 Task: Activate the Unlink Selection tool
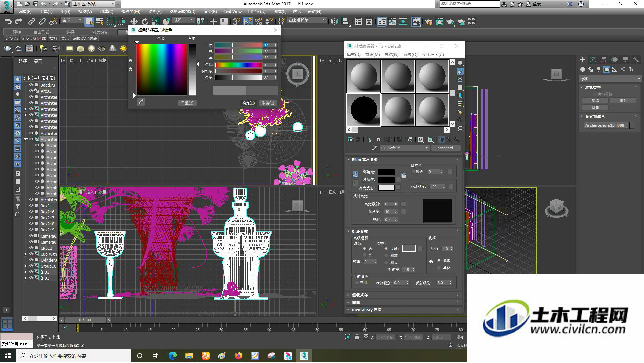(42, 22)
